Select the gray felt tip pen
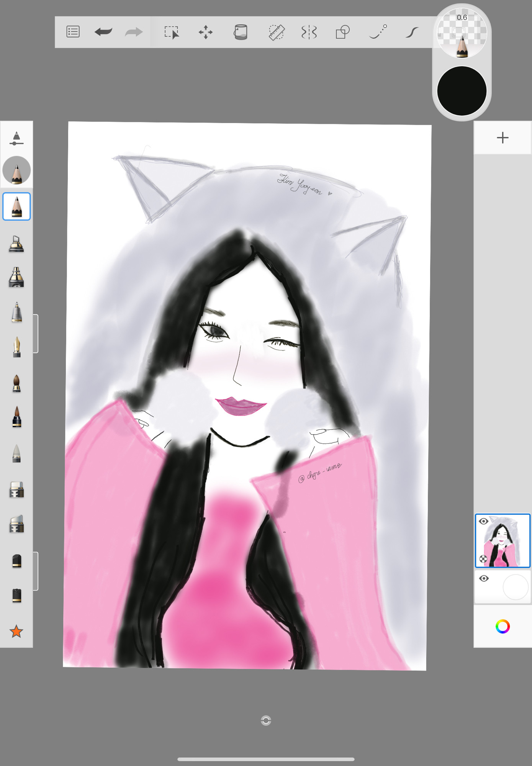This screenshot has width=532, height=766. click(x=16, y=453)
